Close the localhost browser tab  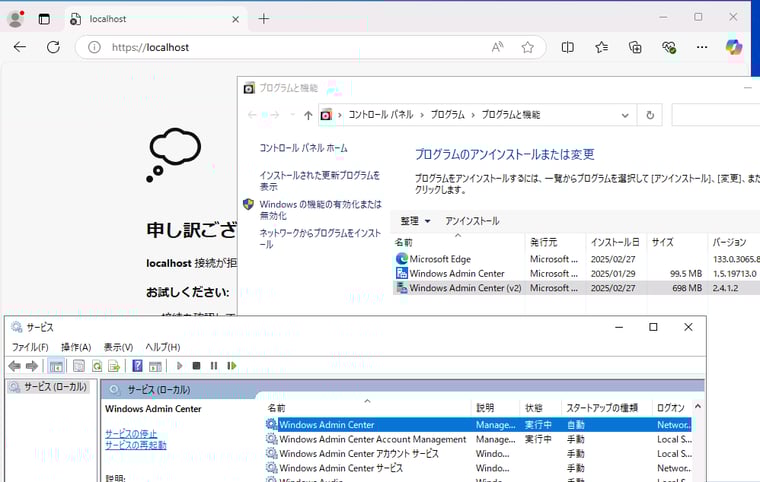pos(236,19)
